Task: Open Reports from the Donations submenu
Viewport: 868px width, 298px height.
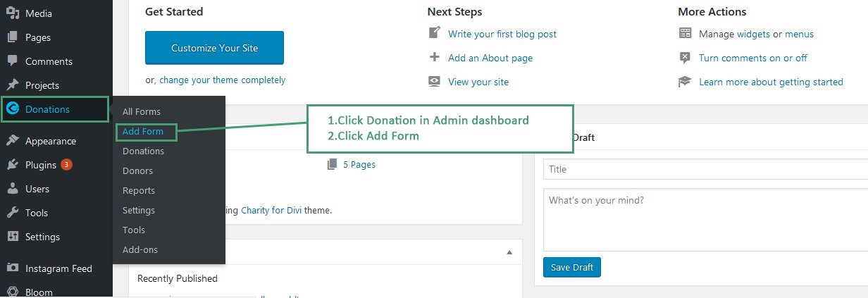Action: tap(139, 190)
